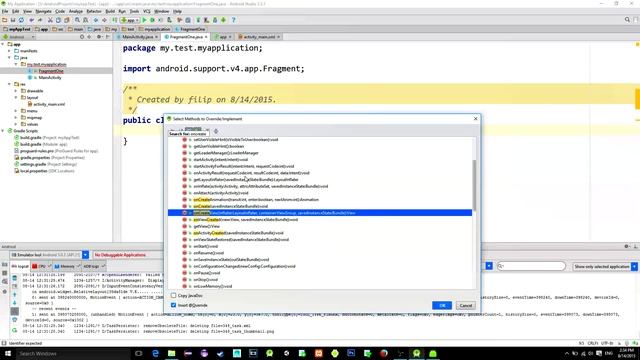Collapse the res folder node
640x360 pixels.
tap(9, 84)
